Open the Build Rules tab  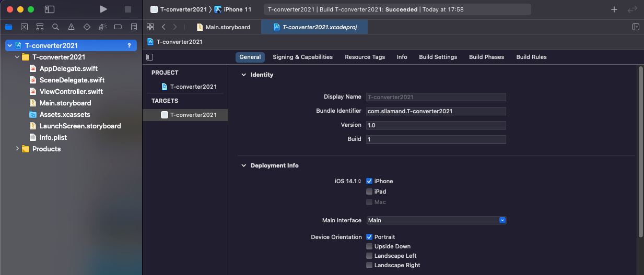[531, 57]
